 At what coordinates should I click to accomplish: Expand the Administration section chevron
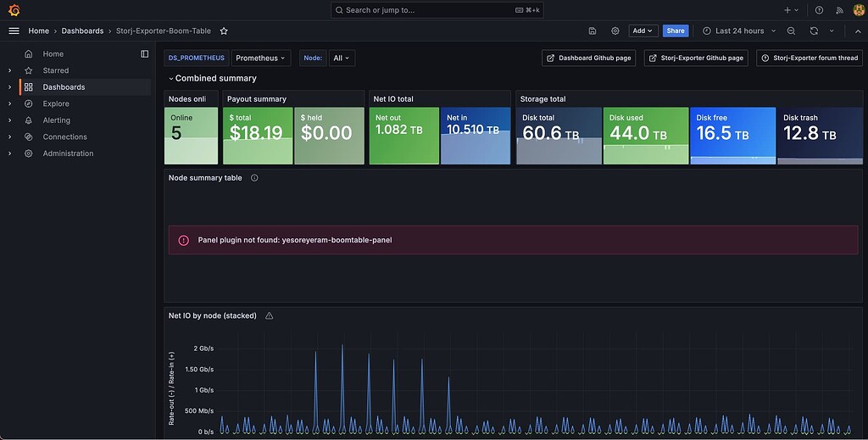pyautogui.click(x=9, y=153)
